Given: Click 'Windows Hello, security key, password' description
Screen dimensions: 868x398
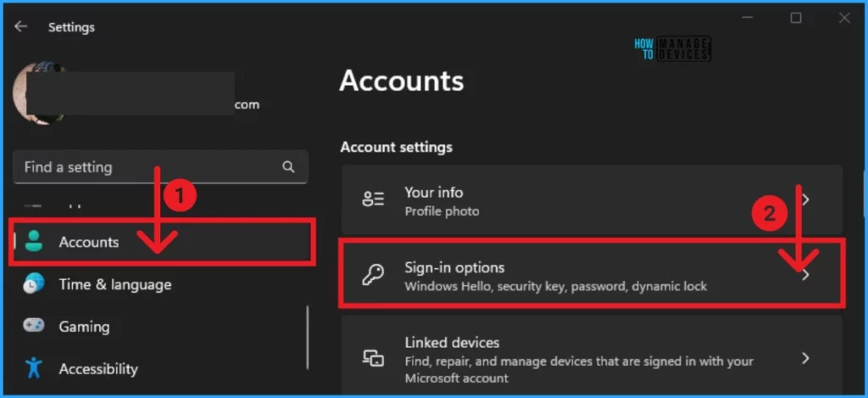Looking at the screenshot, I should click(556, 287).
